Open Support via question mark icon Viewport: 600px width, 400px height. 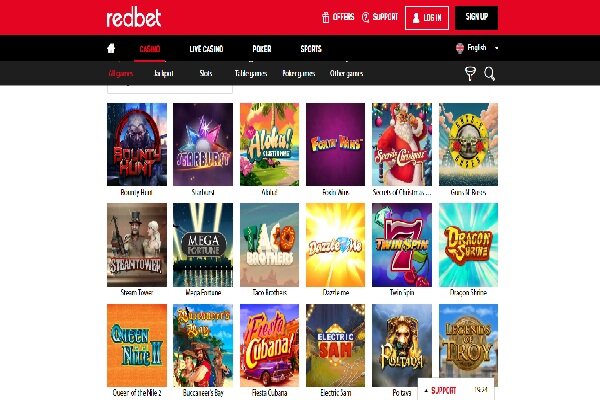pos(365,17)
